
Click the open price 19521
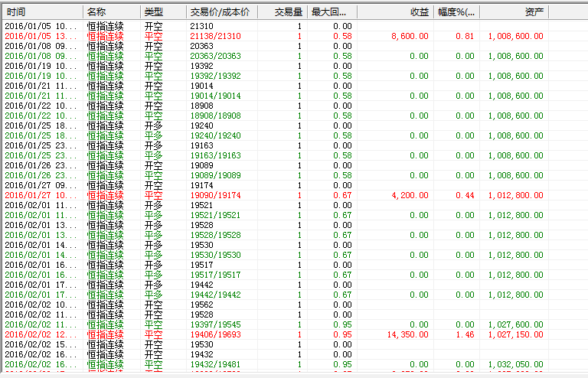point(202,205)
